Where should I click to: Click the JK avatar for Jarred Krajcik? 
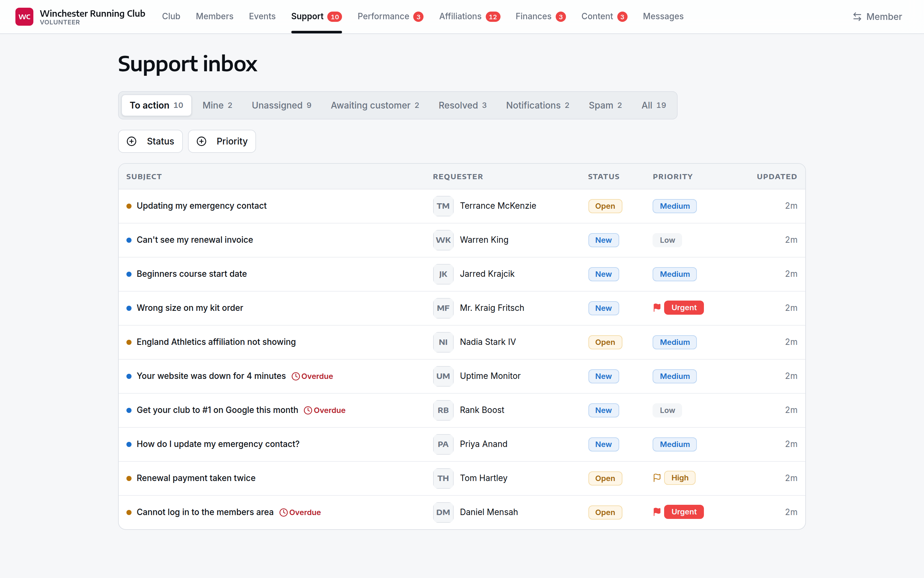(x=443, y=274)
